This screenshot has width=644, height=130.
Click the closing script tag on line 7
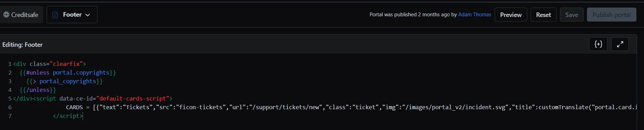[x=68, y=116]
